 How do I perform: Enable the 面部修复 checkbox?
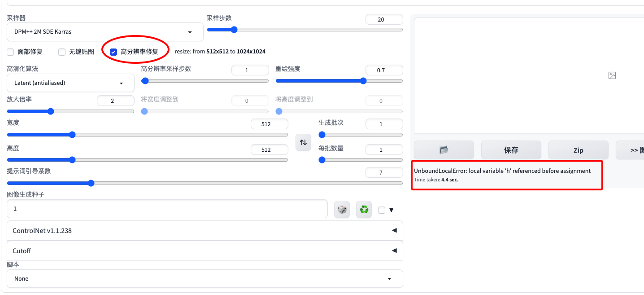point(10,52)
